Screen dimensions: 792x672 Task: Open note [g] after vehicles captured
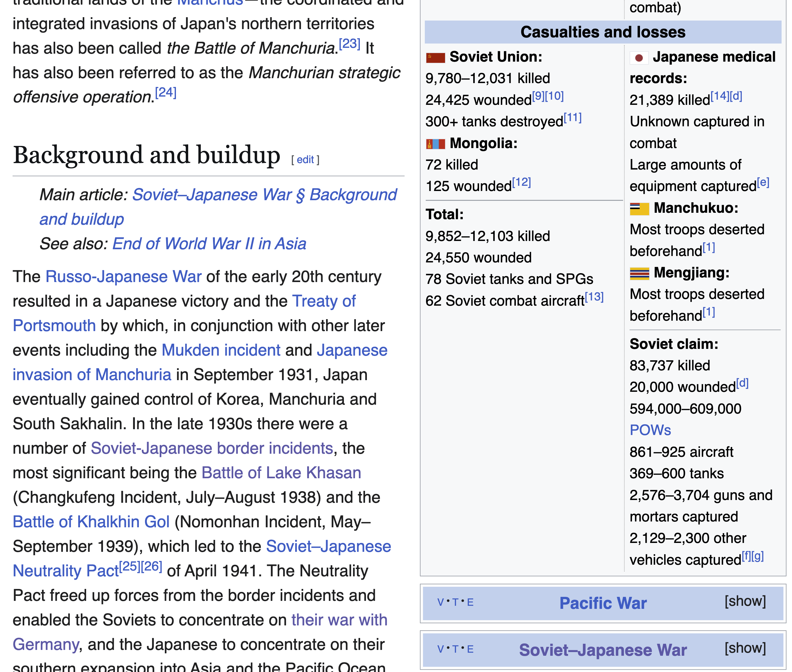[x=757, y=556]
